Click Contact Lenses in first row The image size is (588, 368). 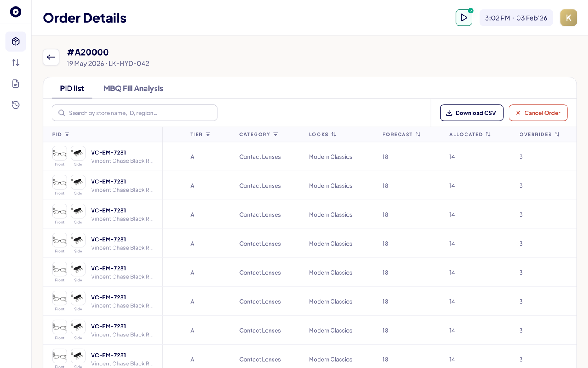pyautogui.click(x=260, y=157)
